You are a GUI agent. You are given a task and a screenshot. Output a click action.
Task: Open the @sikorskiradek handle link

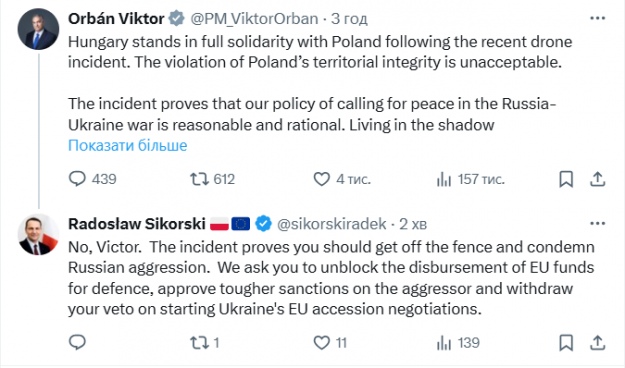[x=331, y=224]
